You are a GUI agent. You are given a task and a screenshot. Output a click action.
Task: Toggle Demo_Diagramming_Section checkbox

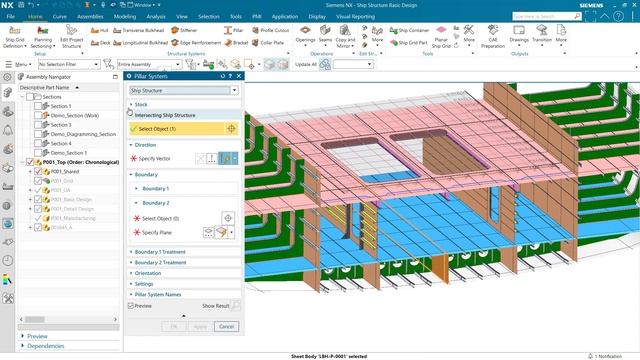[38, 134]
